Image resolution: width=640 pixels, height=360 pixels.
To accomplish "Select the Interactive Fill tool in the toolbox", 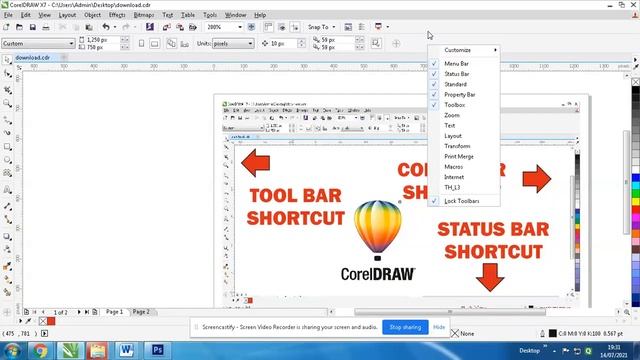I will (7, 280).
